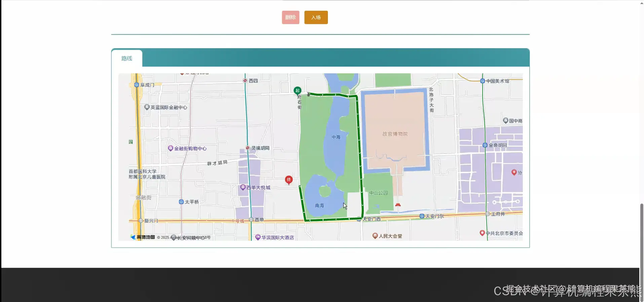Click the 灵境胡同 subway station icon

[248, 148]
